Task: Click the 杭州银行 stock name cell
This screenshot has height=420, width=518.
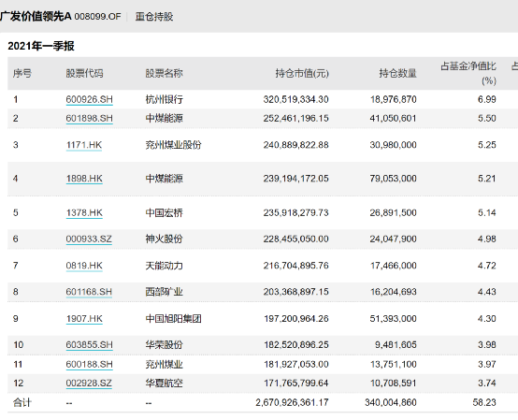Action: coord(165,99)
